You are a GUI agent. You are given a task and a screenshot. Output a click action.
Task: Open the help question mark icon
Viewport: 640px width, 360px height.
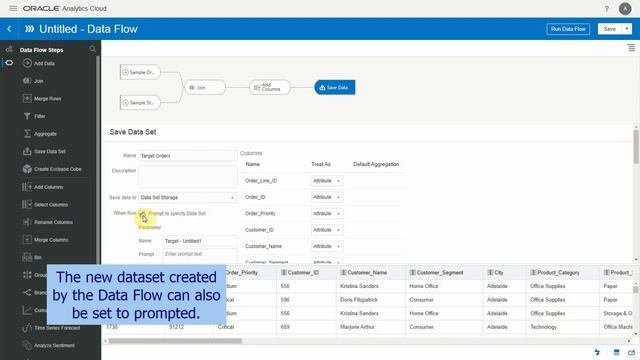607,9
